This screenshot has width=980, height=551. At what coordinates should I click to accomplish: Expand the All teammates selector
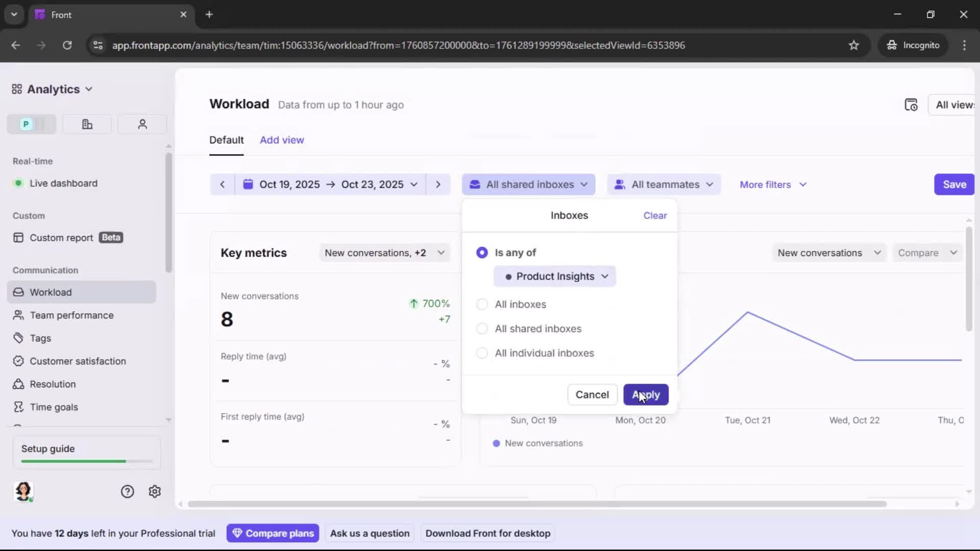click(663, 184)
